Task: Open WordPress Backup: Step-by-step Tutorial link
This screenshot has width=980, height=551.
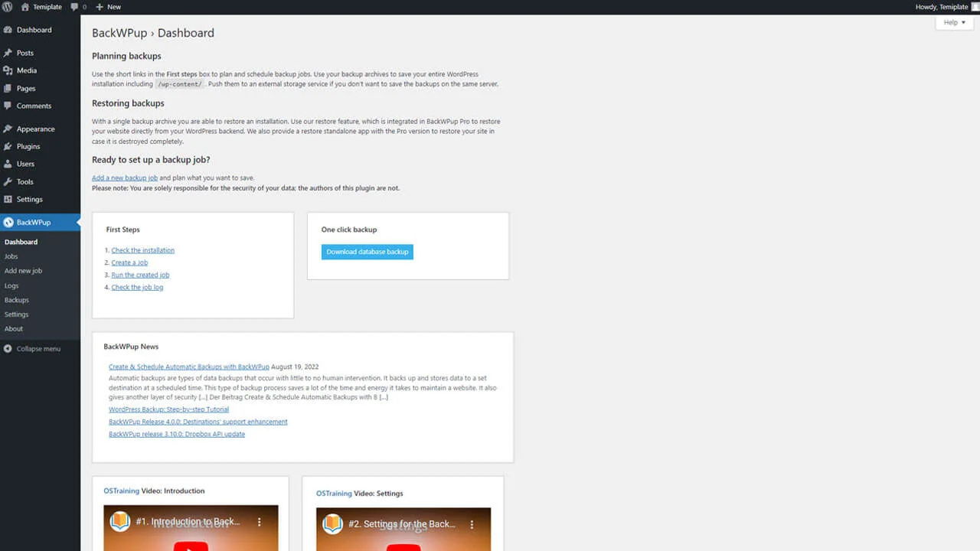Action: pos(168,409)
